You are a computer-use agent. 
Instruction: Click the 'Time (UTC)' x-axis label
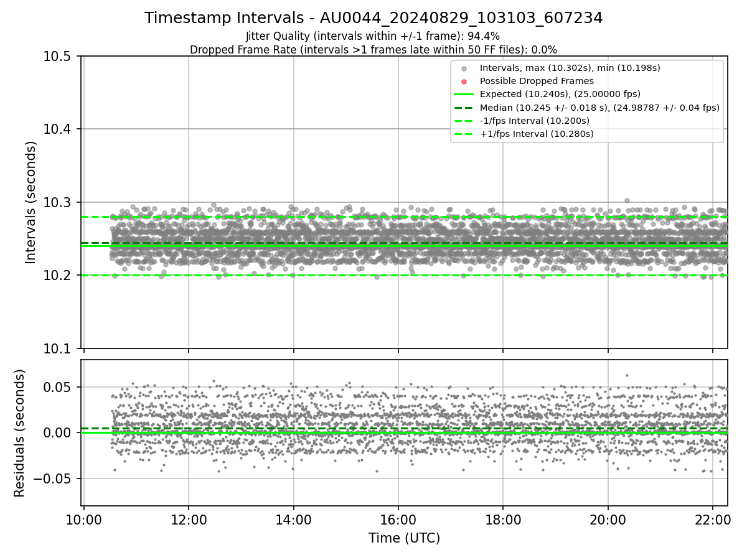click(405, 538)
